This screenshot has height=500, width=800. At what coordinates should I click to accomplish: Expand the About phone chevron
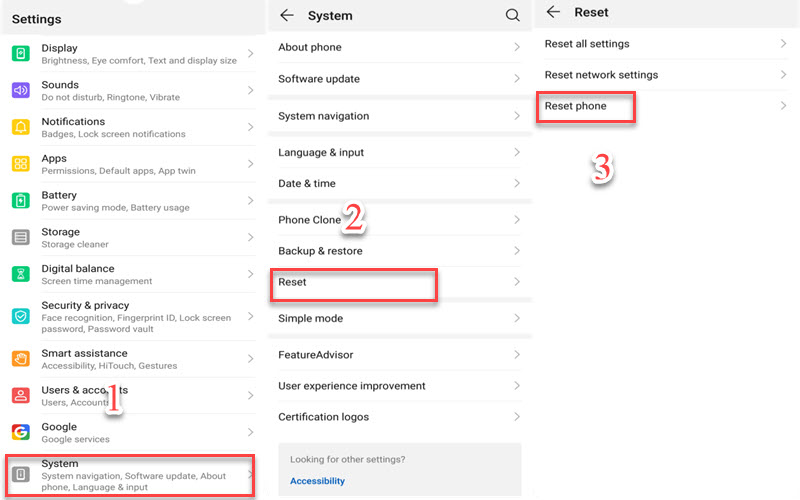(517, 47)
